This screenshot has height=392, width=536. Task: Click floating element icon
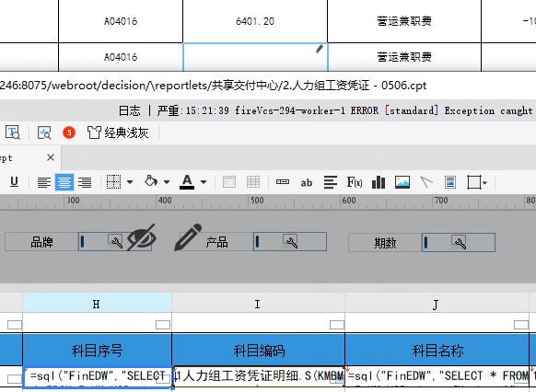click(x=474, y=182)
